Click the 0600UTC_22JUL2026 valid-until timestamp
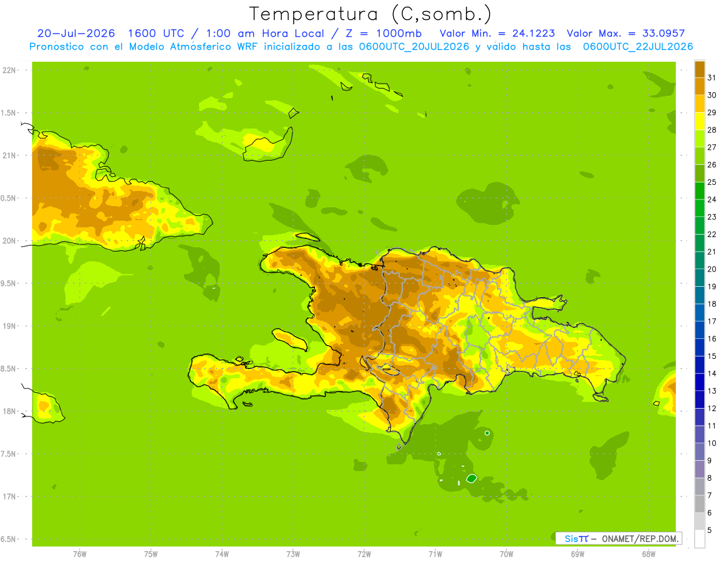Screen dimensions: 728x562 click(x=638, y=47)
